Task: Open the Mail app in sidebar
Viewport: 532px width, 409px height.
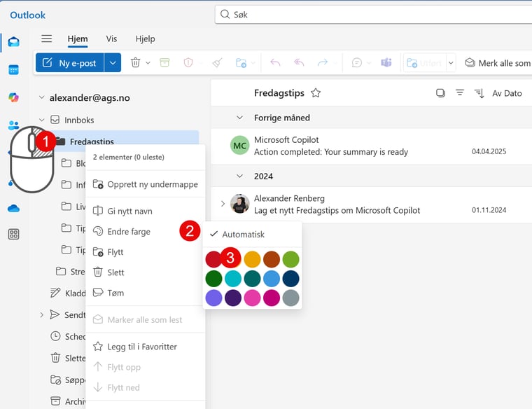Action: click(x=13, y=42)
